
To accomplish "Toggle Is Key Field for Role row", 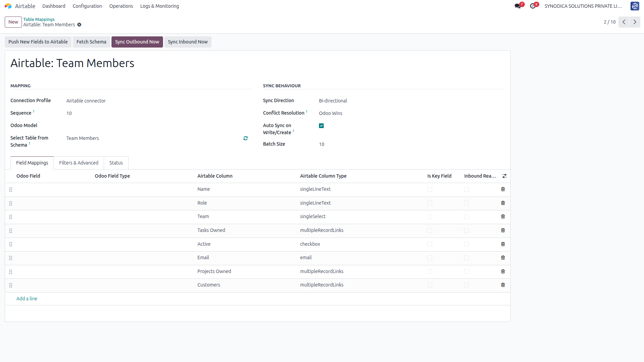I will 430,203.
